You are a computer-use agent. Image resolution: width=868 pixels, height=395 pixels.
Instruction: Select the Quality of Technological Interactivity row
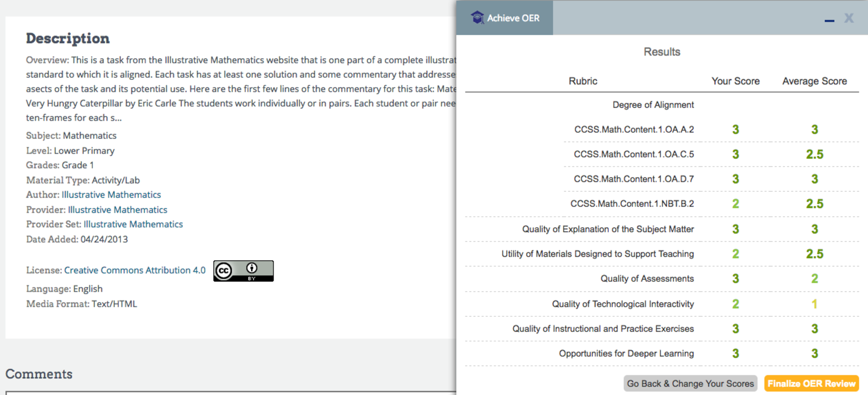[x=623, y=304]
